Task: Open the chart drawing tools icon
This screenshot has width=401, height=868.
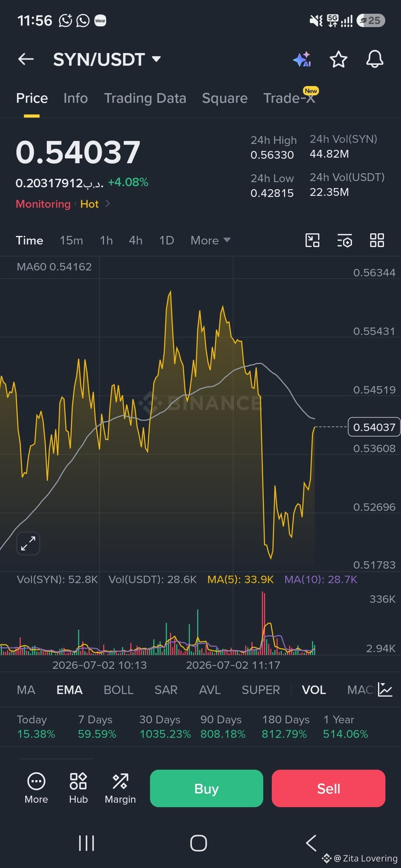Action: pyautogui.click(x=312, y=240)
